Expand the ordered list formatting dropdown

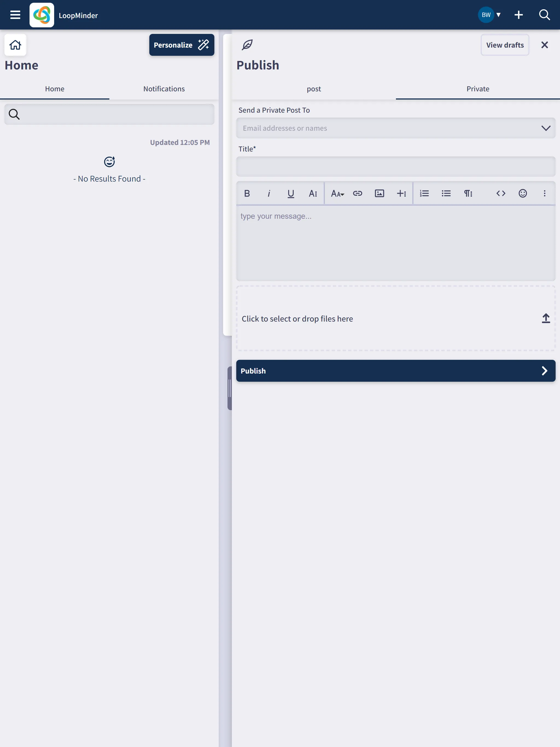point(424,193)
